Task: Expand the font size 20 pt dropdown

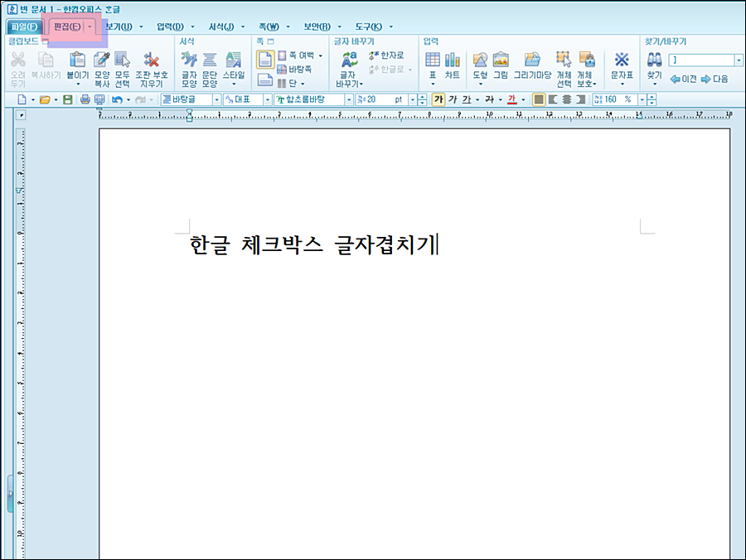Action: click(x=413, y=99)
